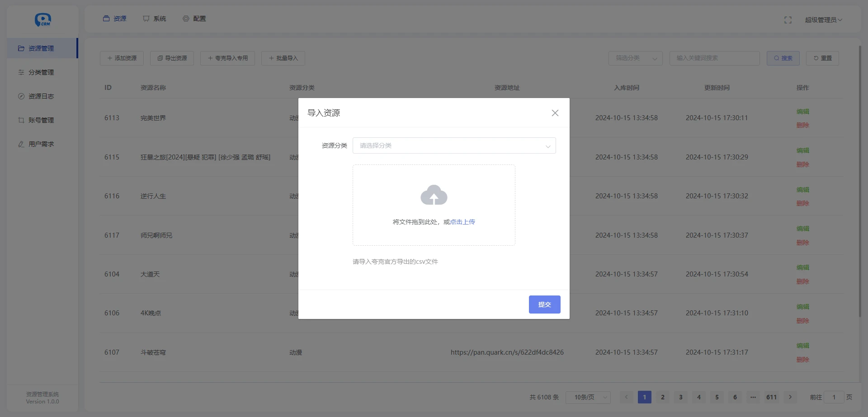Toggle fullscreen mode icon

(788, 20)
